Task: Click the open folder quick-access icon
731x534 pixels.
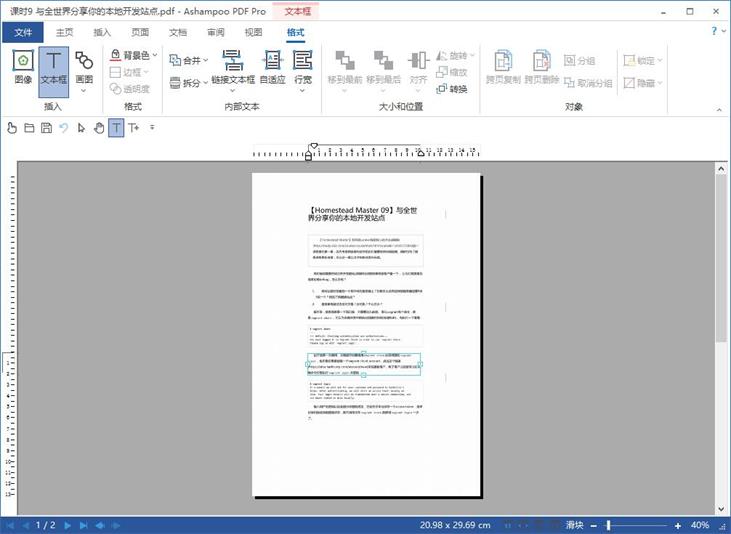Action: (29, 127)
